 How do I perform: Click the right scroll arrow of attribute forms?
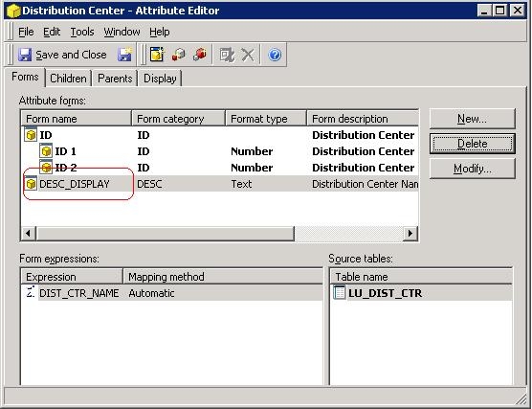tap(410, 234)
